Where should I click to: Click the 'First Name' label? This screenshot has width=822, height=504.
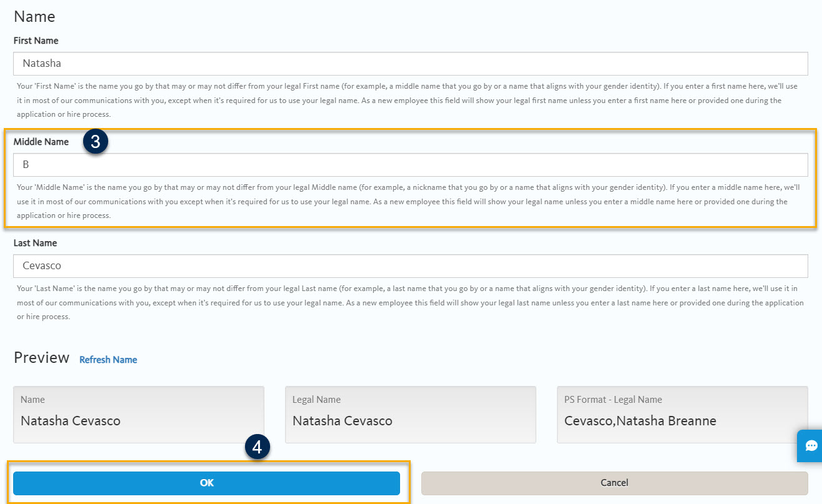tap(36, 41)
